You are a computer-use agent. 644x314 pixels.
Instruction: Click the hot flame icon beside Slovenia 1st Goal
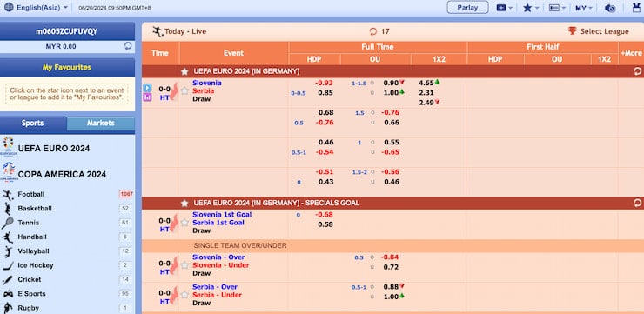174,223
